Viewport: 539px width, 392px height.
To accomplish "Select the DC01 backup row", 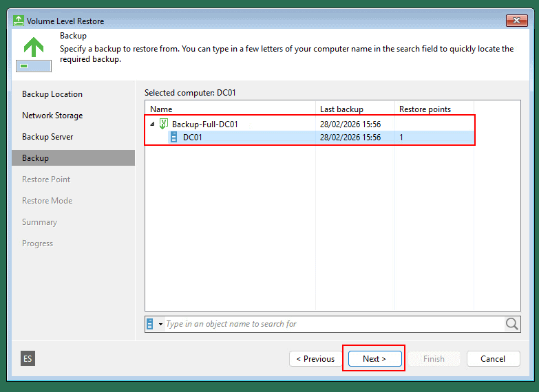I will 275,138.
